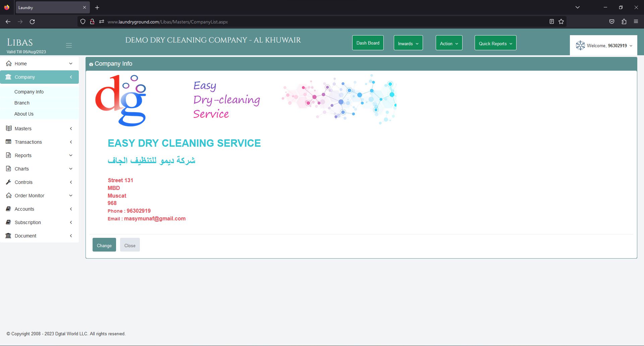Click the Controls wrench icon
The image size is (644, 346).
pyautogui.click(x=9, y=182)
